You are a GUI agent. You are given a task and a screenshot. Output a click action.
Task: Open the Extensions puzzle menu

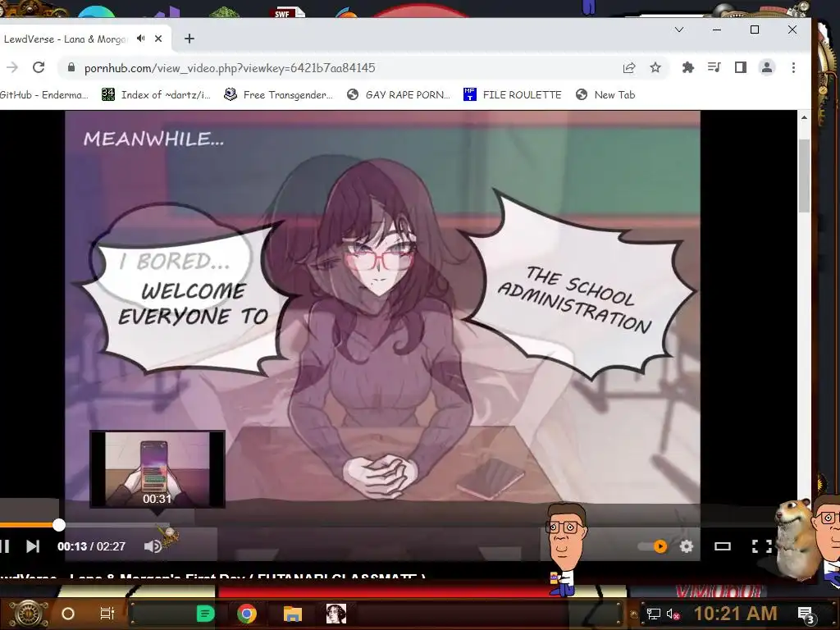coord(688,67)
